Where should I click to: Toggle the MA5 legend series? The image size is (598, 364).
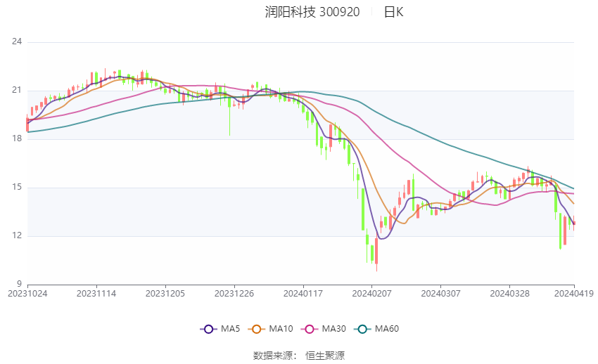pyautogui.click(x=220, y=329)
